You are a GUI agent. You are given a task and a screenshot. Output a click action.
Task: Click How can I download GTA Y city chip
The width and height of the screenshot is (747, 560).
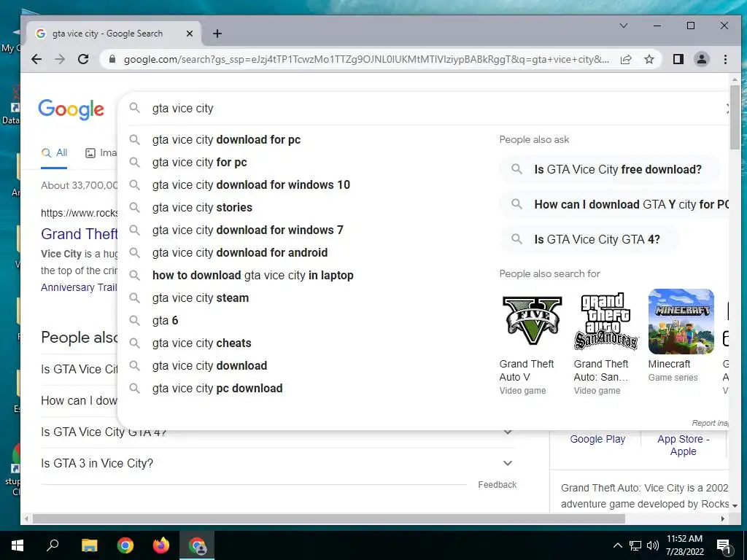point(614,205)
